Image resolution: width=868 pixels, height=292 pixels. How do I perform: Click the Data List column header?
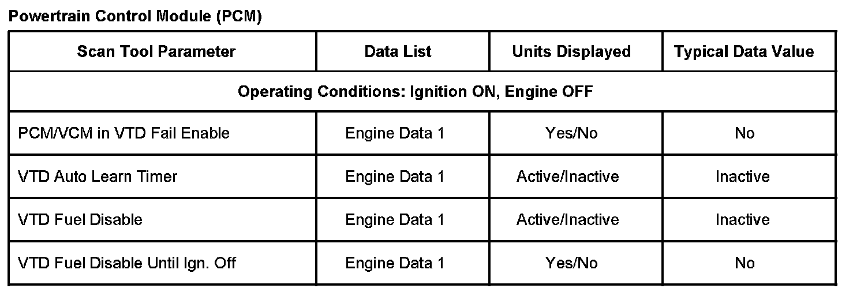398,52
